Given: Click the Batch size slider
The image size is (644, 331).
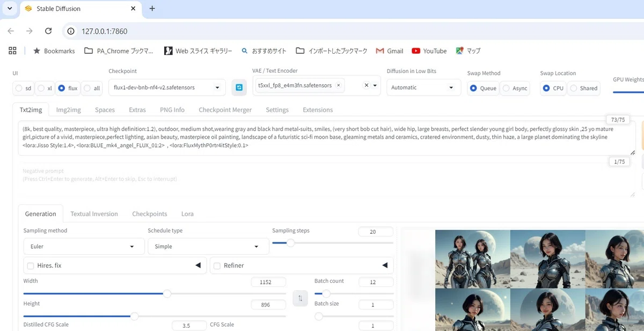Looking at the screenshot, I should [354, 316].
